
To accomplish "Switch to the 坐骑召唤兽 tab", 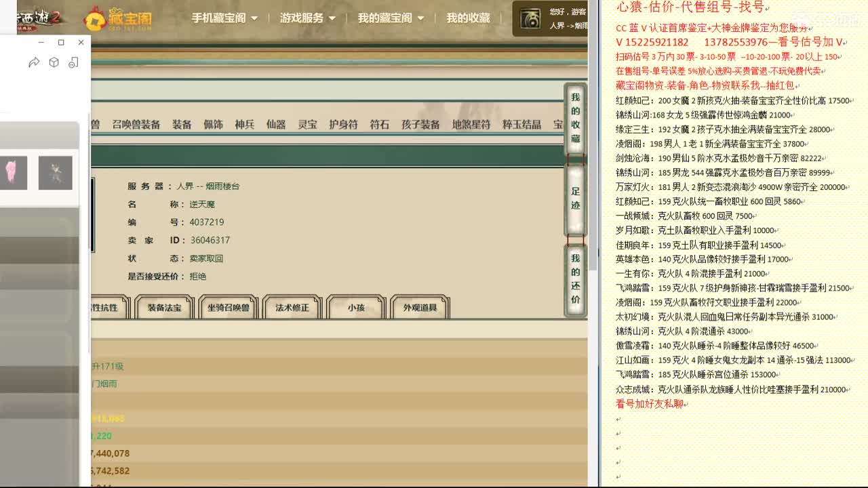I will tap(229, 308).
